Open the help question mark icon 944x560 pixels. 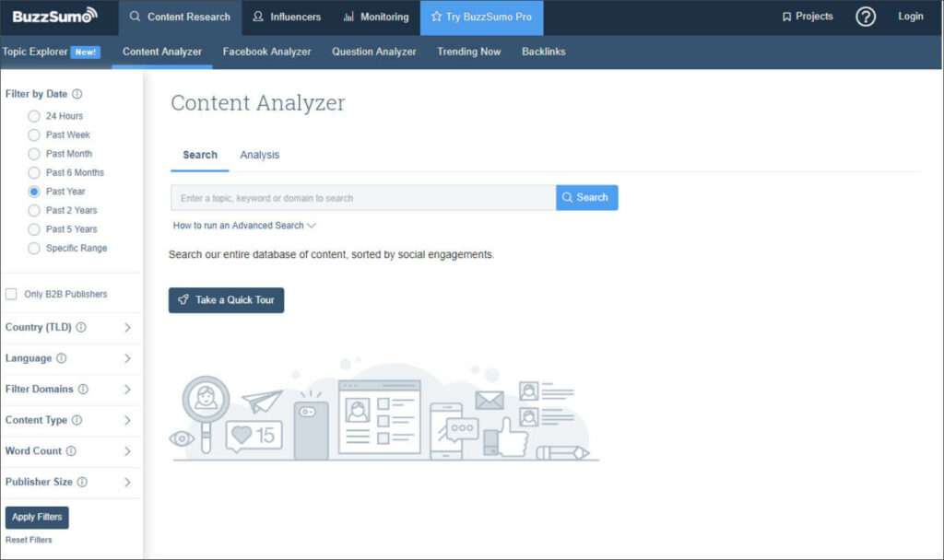pos(865,17)
